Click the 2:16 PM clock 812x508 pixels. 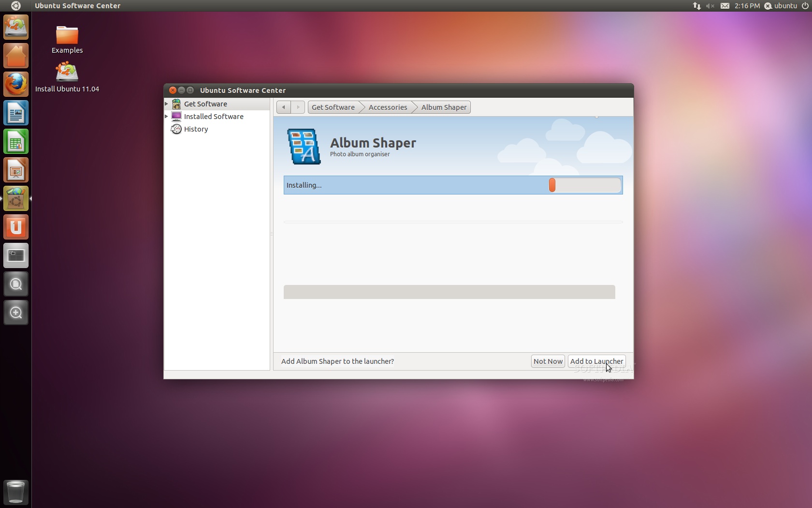[747, 6]
